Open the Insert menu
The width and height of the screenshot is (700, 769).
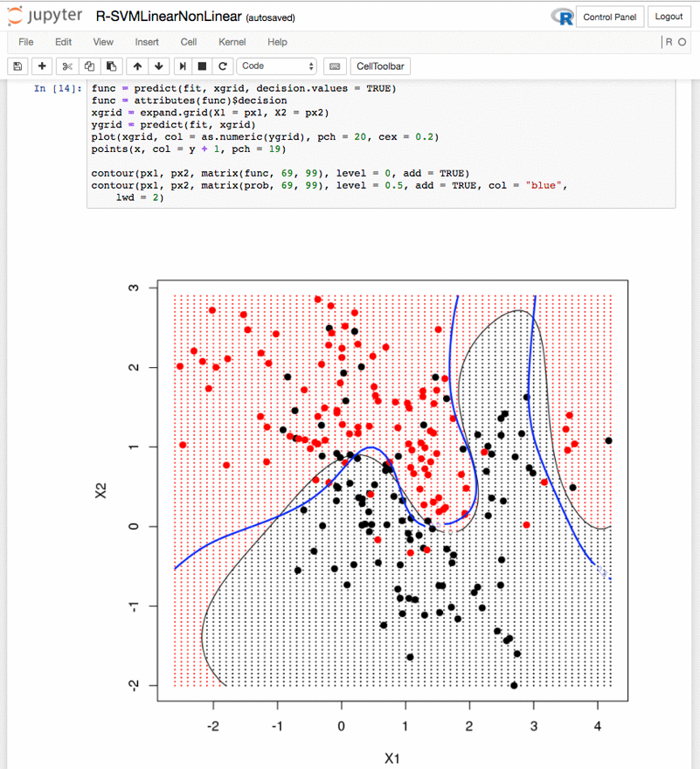click(x=147, y=42)
